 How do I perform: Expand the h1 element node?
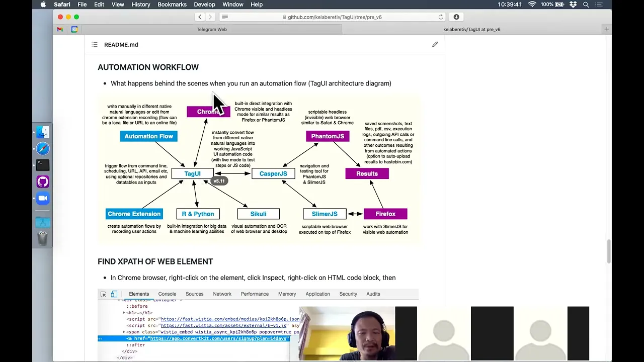point(124,313)
